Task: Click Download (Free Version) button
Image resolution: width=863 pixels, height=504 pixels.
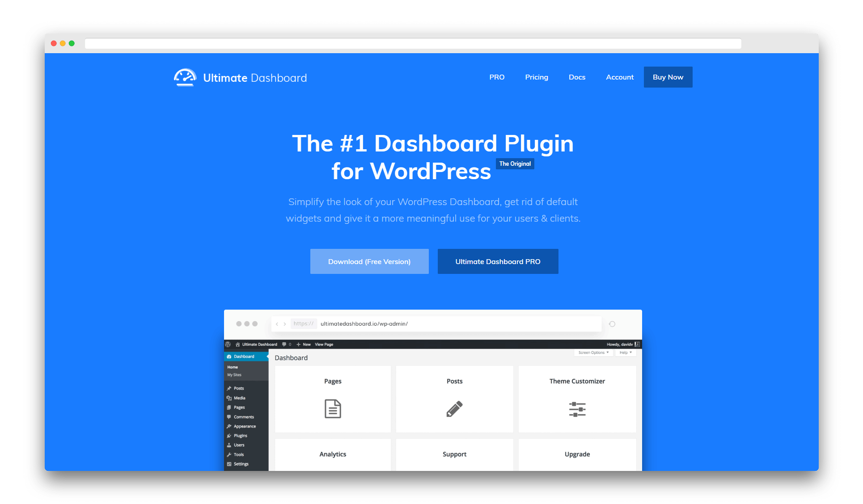Action: coord(369,261)
